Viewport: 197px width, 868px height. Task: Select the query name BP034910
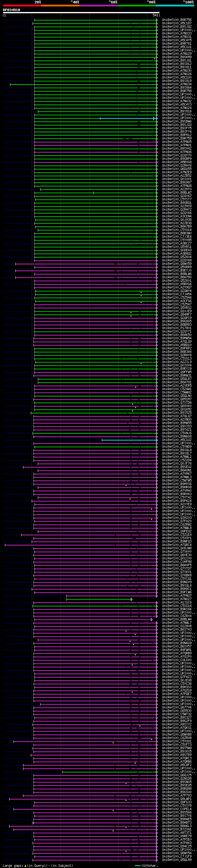pyautogui.click(x=11, y=10)
